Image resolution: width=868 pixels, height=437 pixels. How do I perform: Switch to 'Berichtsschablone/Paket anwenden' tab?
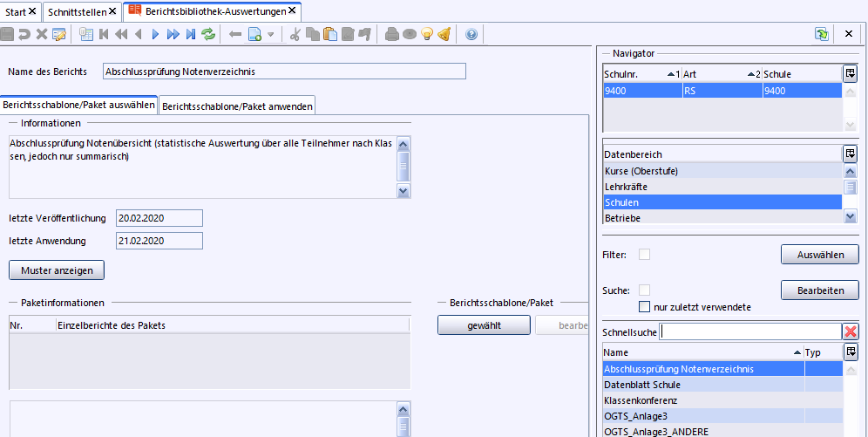point(236,106)
